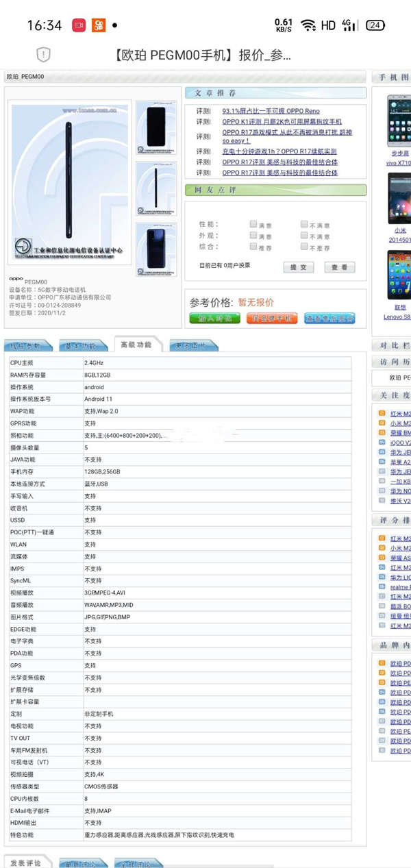
Task: Tap the red screen recorder status icon
Action: (79, 25)
